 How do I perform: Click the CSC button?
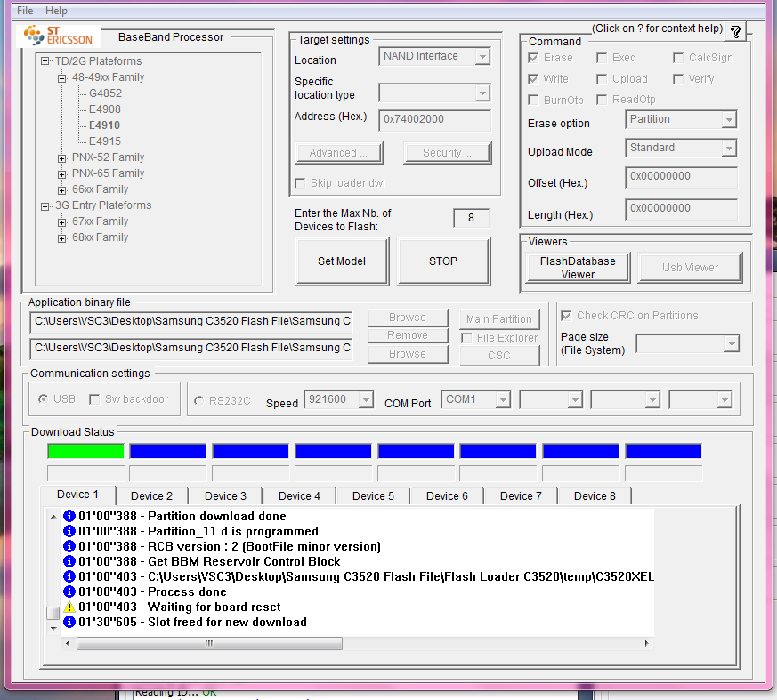(499, 356)
